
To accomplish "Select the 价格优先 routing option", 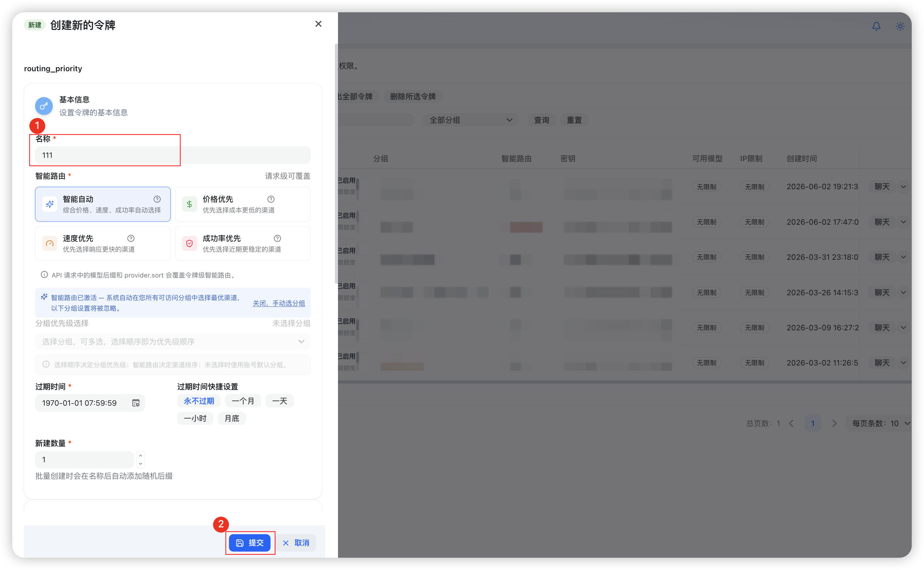I will (243, 204).
